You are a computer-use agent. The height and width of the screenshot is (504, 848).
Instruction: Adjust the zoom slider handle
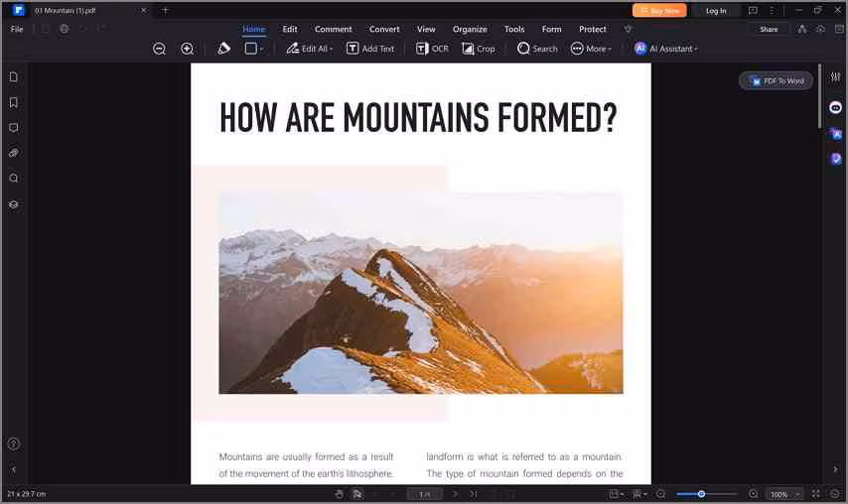pos(701,494)
